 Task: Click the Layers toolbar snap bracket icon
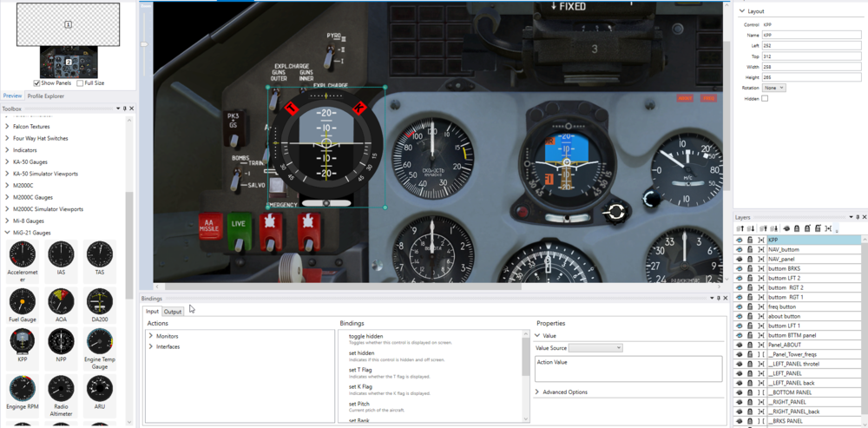(x=828, y=228)
